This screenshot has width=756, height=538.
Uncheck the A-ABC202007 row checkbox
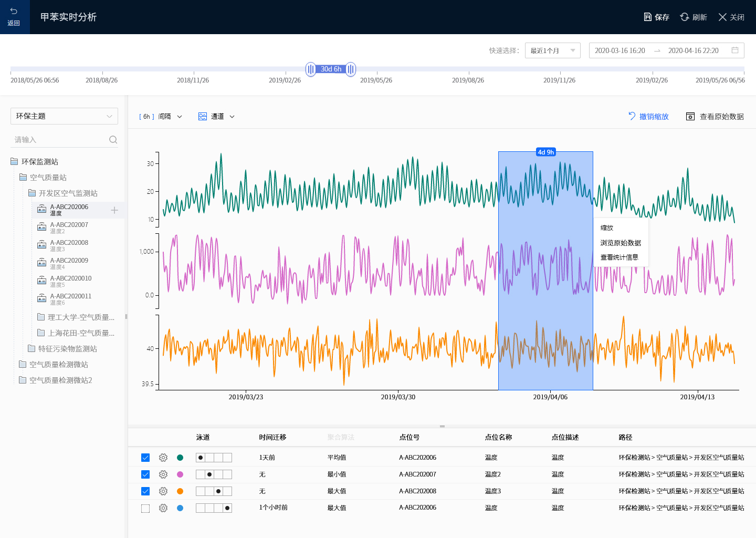(145, 474)
